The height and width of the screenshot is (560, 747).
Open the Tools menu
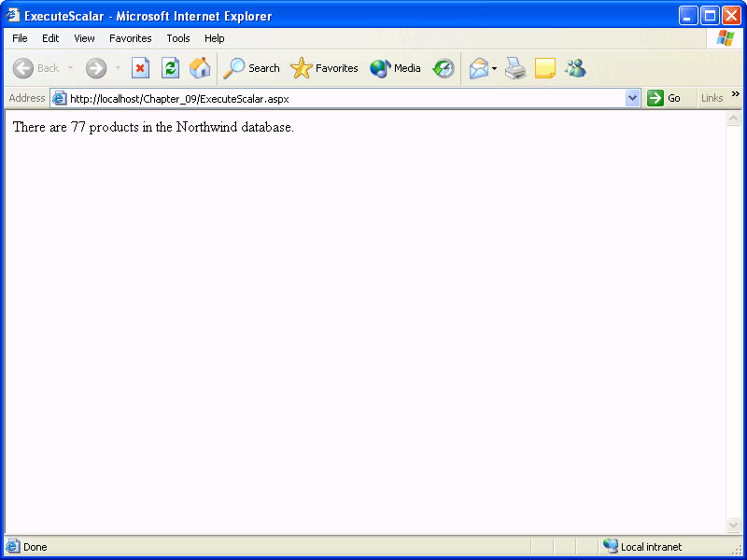[x=178, y=38]
